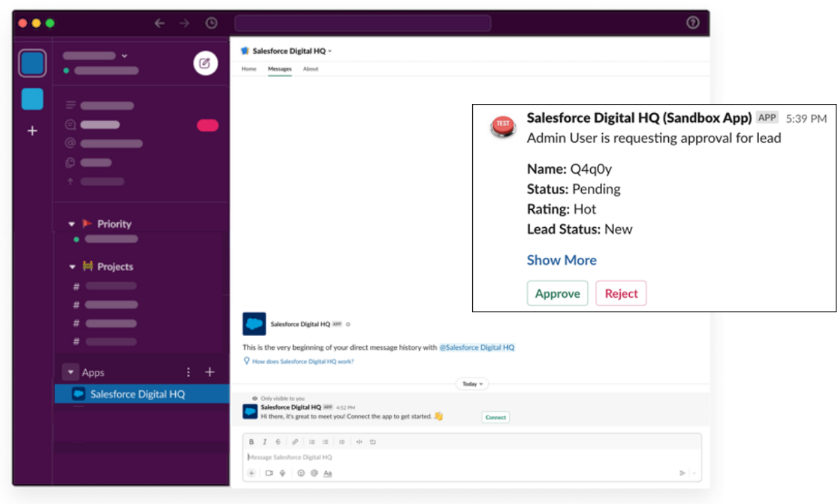The width and height of the screenshot is (837, 504).
Task: Mention someone with composer @ icon
Action: [315, 473]
